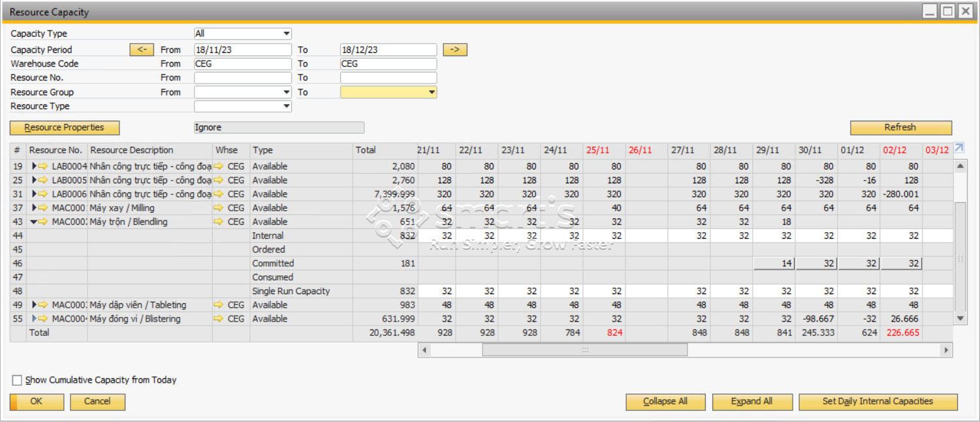The image size is (980, 422).
Task: Open the Resource Group To dropdown
Action: (x=431, y=93)
